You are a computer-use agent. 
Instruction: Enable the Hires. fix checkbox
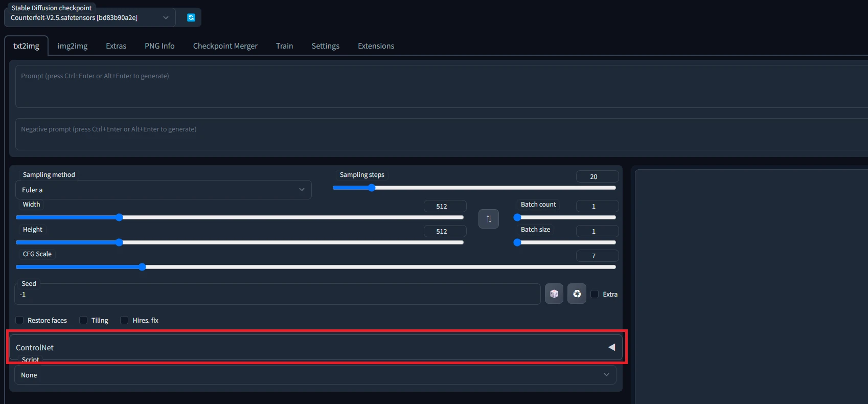coord(124,320)
